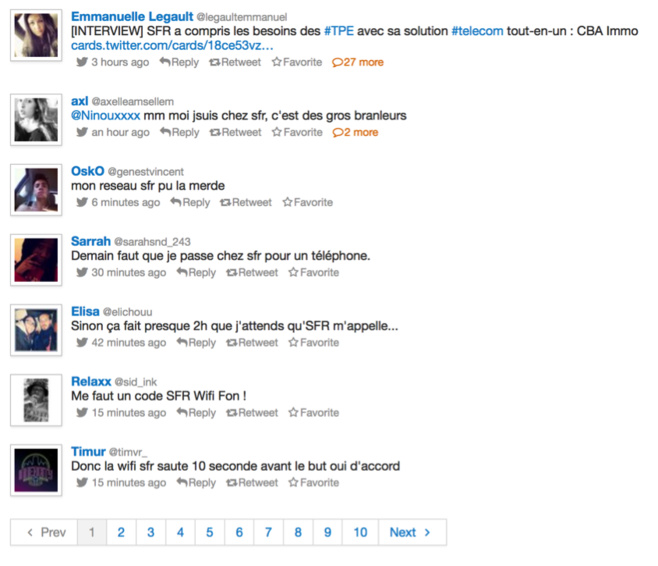Viewport: 658px width, 566px height.
Task: Open page 5 of the results
Action: point(210,532)
